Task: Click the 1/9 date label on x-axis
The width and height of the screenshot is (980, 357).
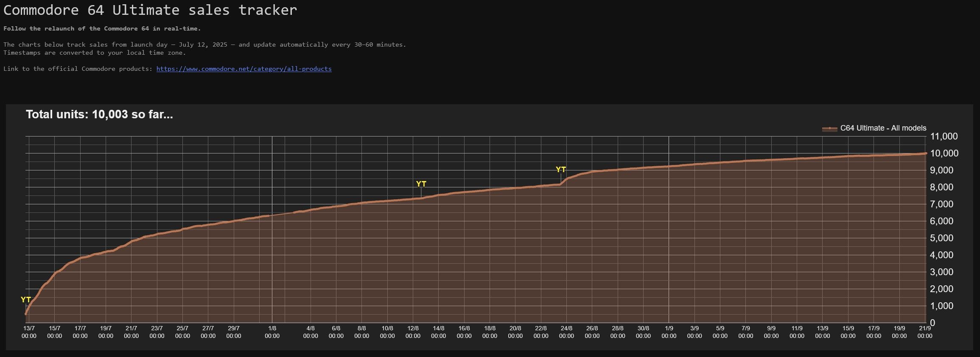Action: (x=669, y=332)
